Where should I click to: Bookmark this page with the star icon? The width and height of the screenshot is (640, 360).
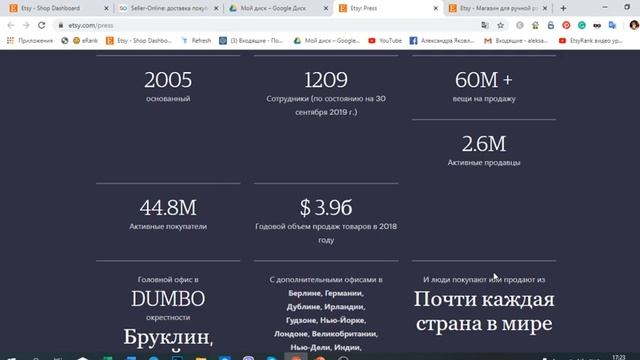click(x=500, y=25)
